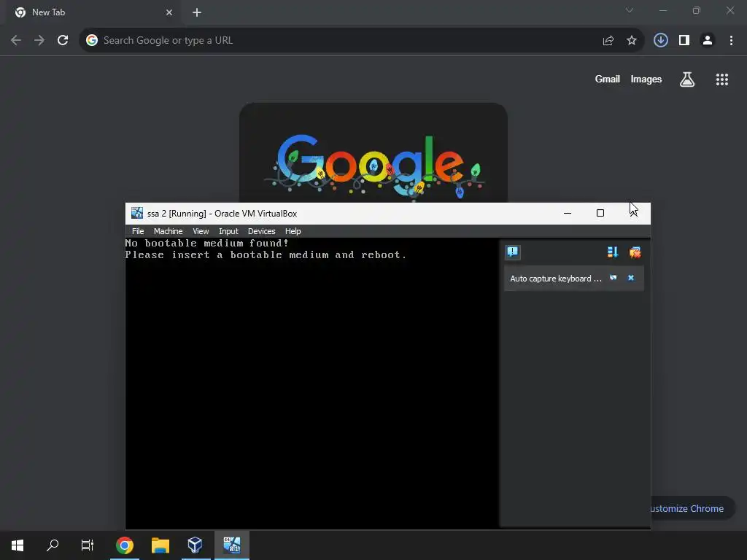Click the VirtualBox window title icon
Image resolution: width=747 pixels, height=560 pixels.
click(137, 213)
